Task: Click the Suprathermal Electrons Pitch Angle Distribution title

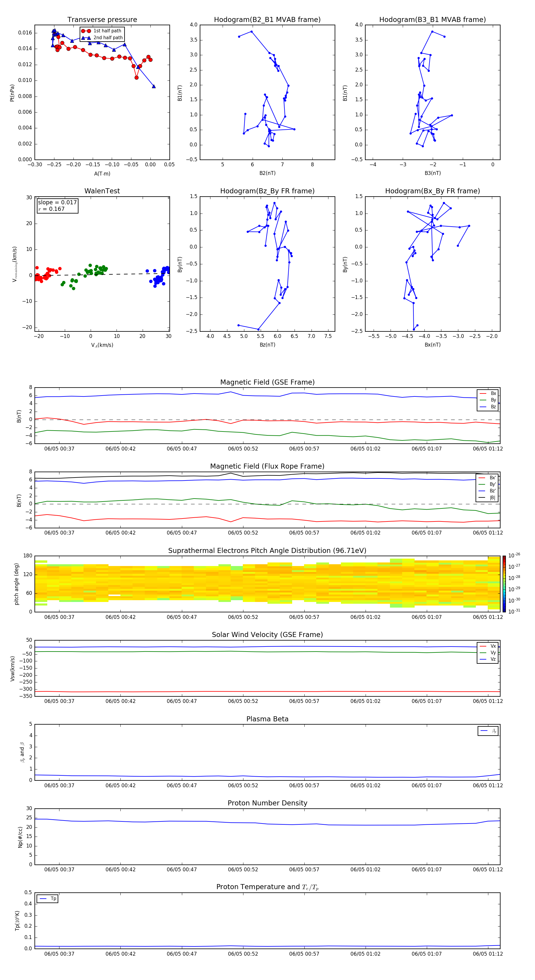Action: [267, 551]
